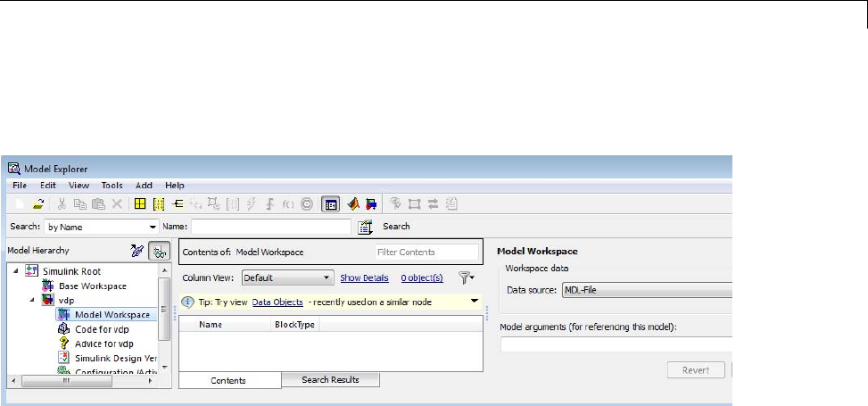Image resolution: width=868 pixels, height=406 pixels.
Task: Open the View menu
Action: point(79,186)
